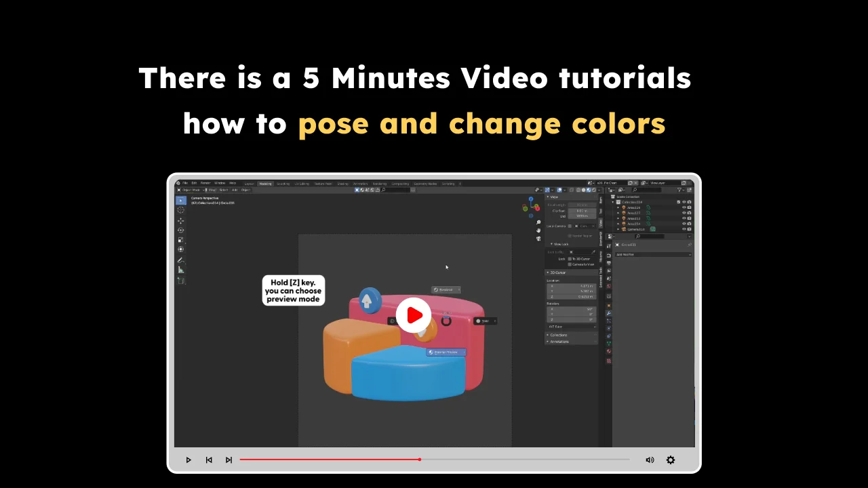The width and height of the screenshot is (868, 488).
Task: Open the Render menu
Action: (x=205, y=183)
